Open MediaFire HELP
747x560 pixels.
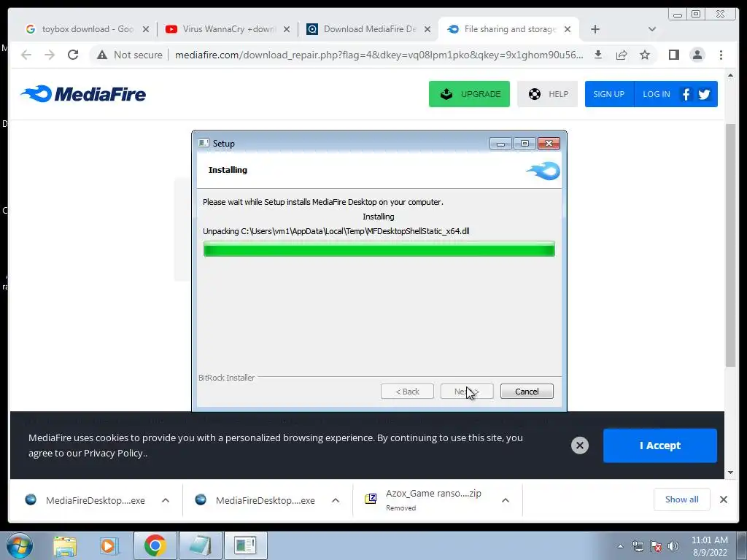547,94
